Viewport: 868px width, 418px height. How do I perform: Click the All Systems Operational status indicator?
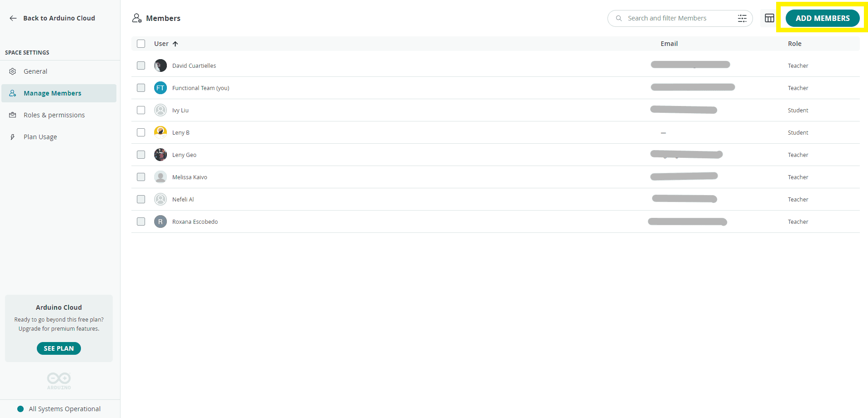coord(59,408)
